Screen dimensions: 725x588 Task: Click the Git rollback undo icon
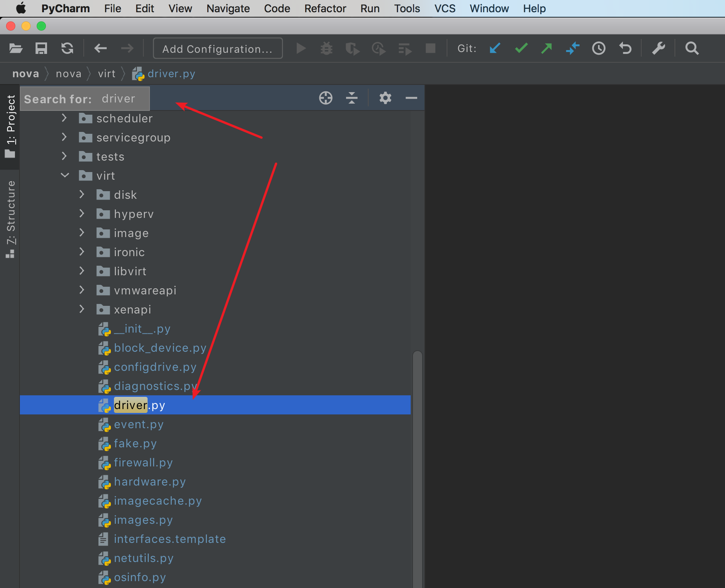[x=625, y=49]
